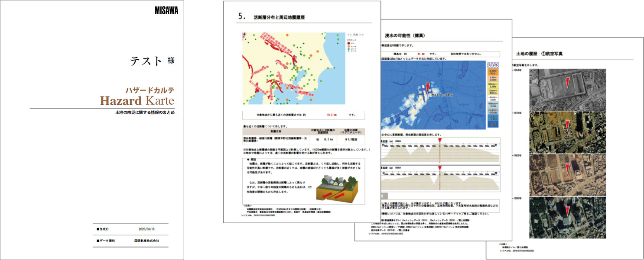Viewport: 644px width, 260px height.
Task: Click the MISAWA logo on the cover page
Action: (166, 11)
